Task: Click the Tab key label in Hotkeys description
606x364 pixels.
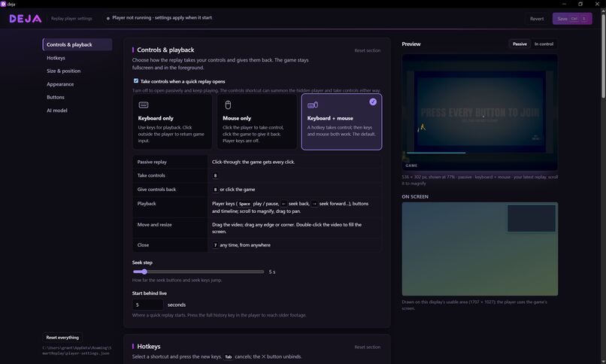Action: (229, 356)
